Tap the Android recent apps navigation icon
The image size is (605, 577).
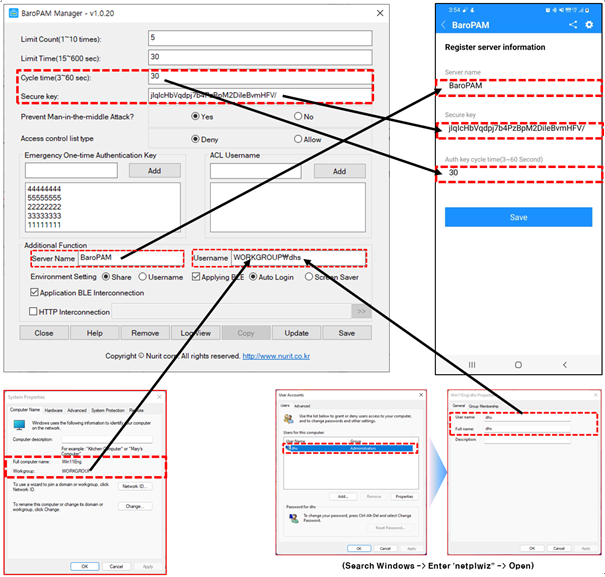click(472, 365)
